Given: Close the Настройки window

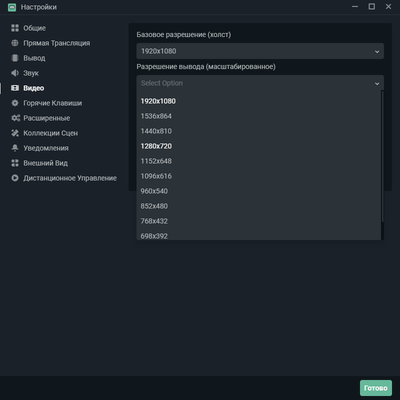Looking at the screenshot, I should 388,7.
